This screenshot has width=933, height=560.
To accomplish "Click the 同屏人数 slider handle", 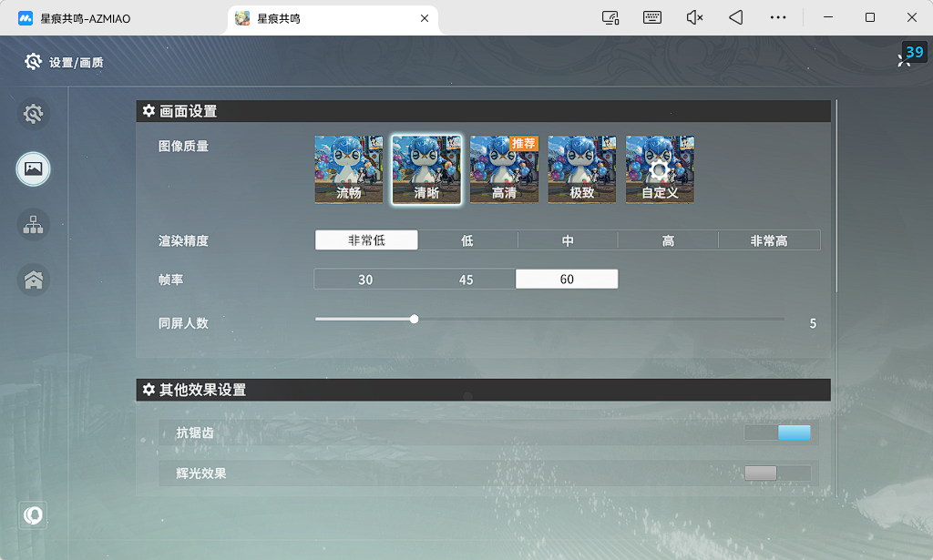I will 415,320.
